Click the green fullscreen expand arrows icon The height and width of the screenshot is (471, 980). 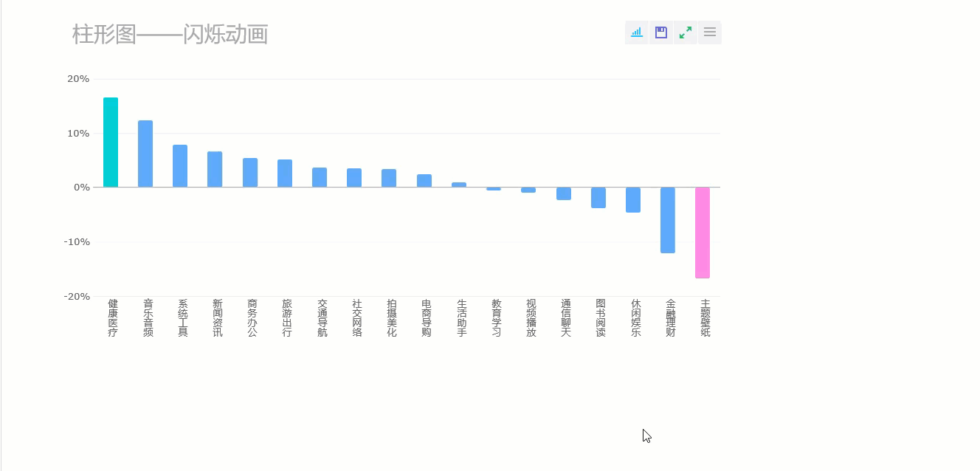[686, 32]
